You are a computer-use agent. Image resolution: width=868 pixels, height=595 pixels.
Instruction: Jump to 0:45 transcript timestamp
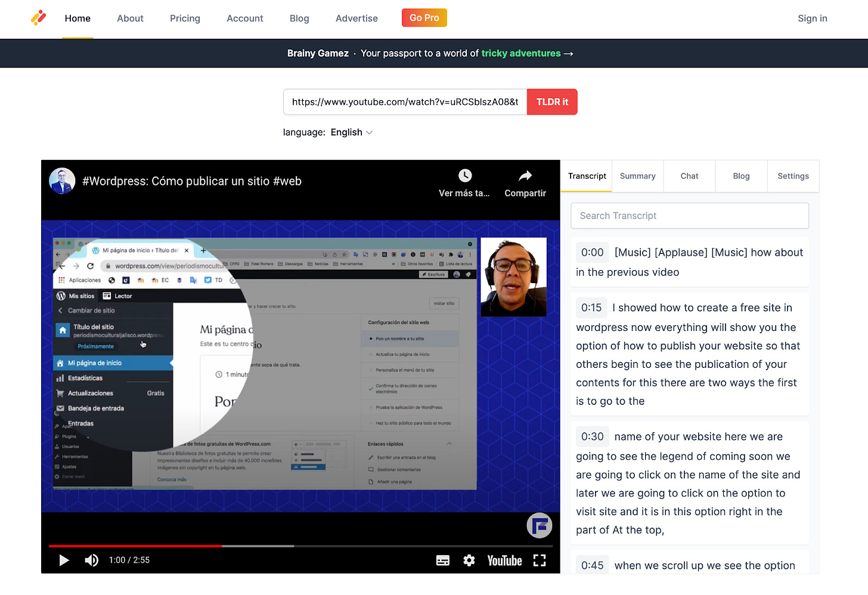coord(592,565)
